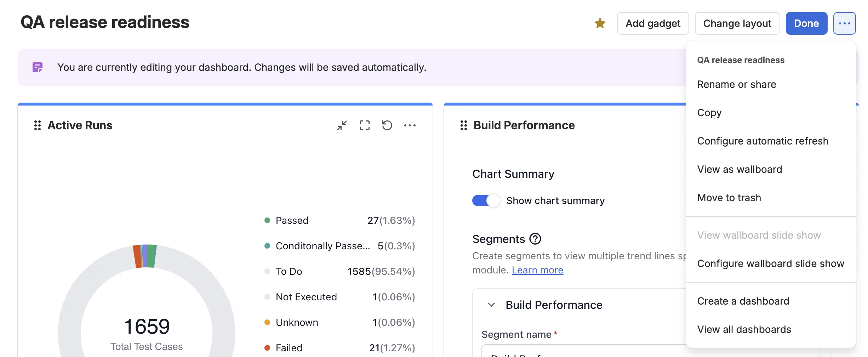868x357 pixels.
Task: Click the Unknown legend orange dot
Action: 267,322
